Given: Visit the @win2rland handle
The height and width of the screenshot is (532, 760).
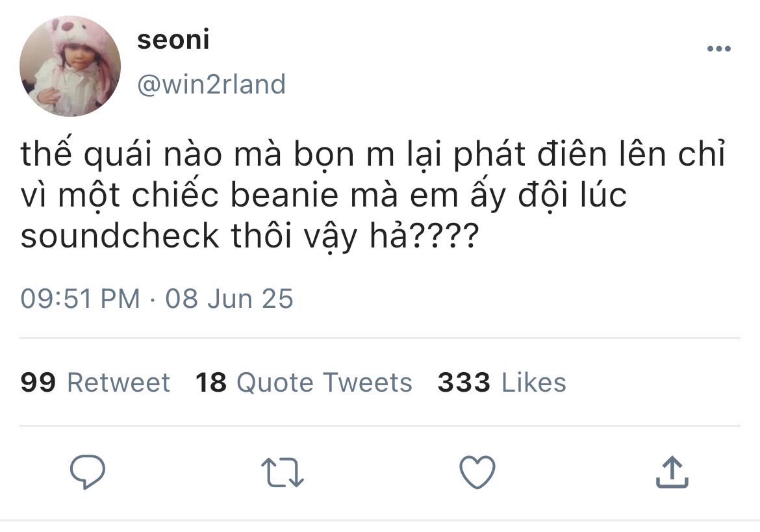Looking at the screenshot, I should click(211, 84).
